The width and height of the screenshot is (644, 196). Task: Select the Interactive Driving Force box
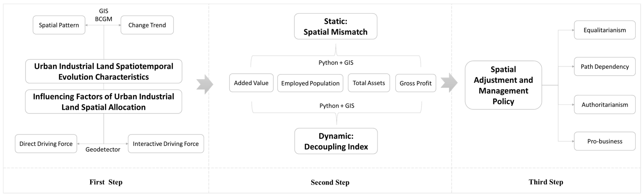coord(166,144)
